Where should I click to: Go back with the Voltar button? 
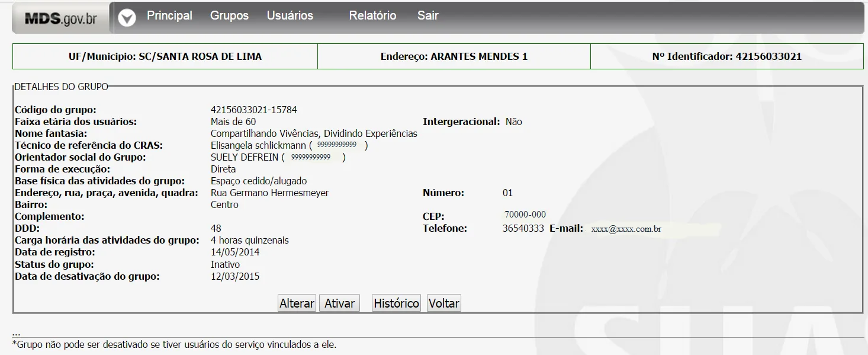coord(444,303)
